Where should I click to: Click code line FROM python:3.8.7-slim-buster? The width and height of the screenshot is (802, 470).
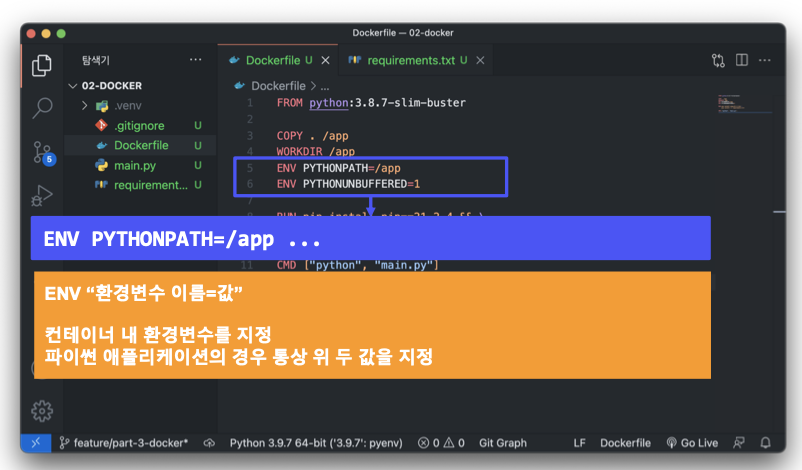(x=371, y=103)
